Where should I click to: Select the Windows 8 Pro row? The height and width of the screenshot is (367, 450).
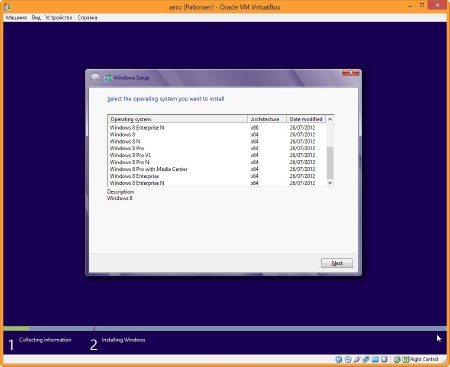tap(217, 148)
